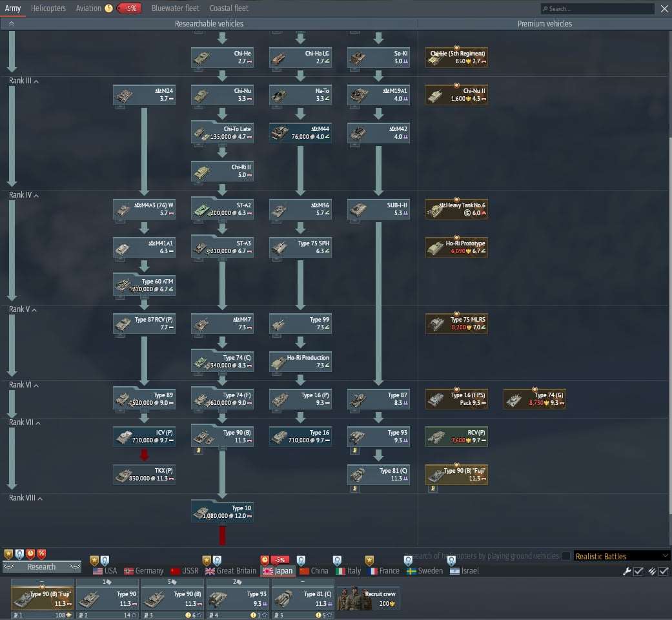The image size is (672, 620).
Task: Select the Israel nation tab
Action: [465, 571]
